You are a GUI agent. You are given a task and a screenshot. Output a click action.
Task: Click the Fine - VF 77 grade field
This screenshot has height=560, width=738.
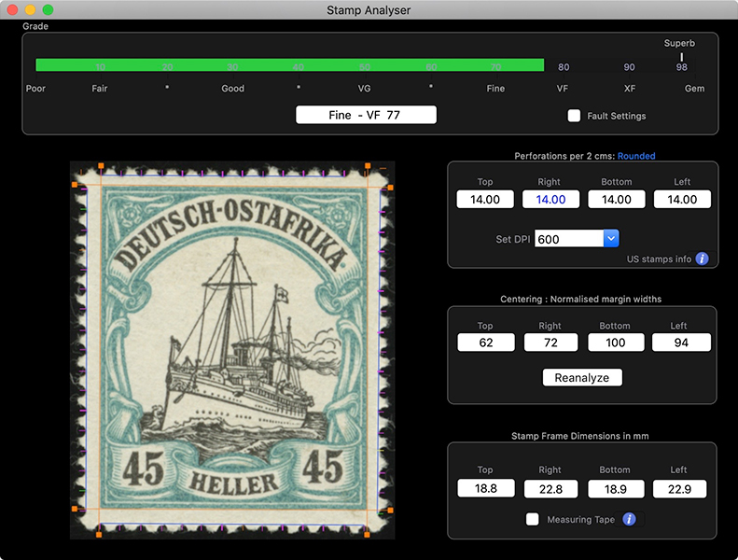(366, 115)
